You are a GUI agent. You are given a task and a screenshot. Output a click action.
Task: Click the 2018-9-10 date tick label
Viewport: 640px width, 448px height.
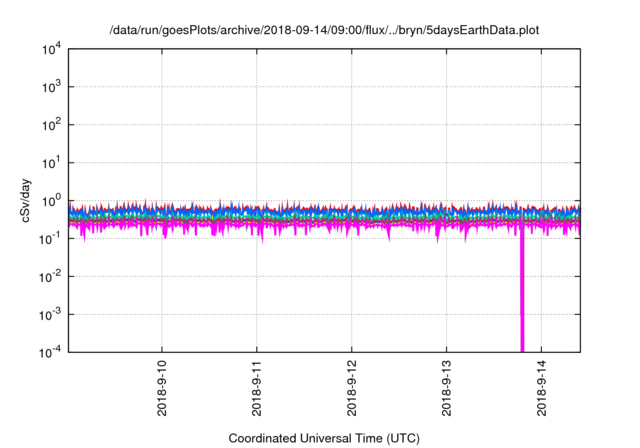click(x=162, y=388)
